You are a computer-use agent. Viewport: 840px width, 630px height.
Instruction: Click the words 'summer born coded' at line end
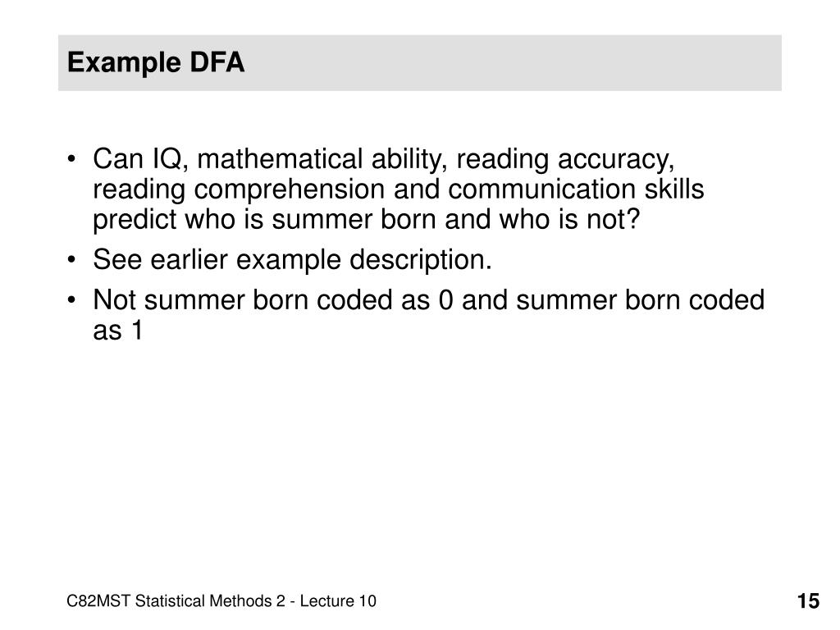click(x=640, y=300)
